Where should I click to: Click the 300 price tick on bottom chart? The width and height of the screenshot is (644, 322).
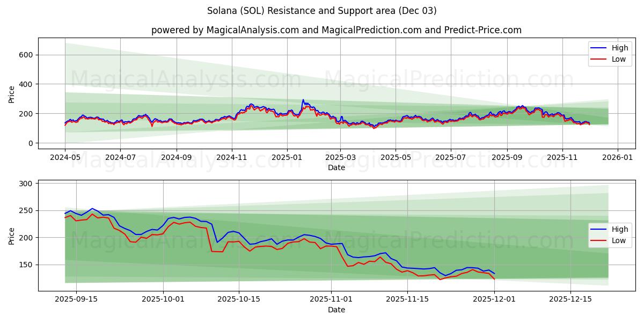[x=26, y=184]
